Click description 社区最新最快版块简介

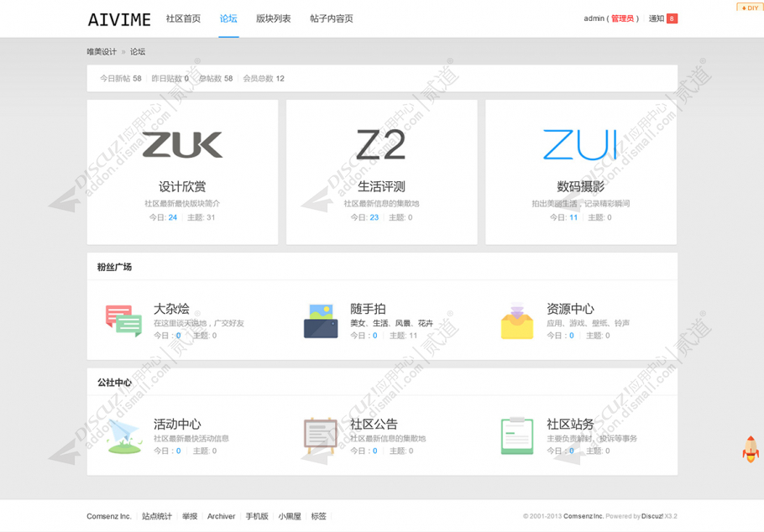(182, 203)
